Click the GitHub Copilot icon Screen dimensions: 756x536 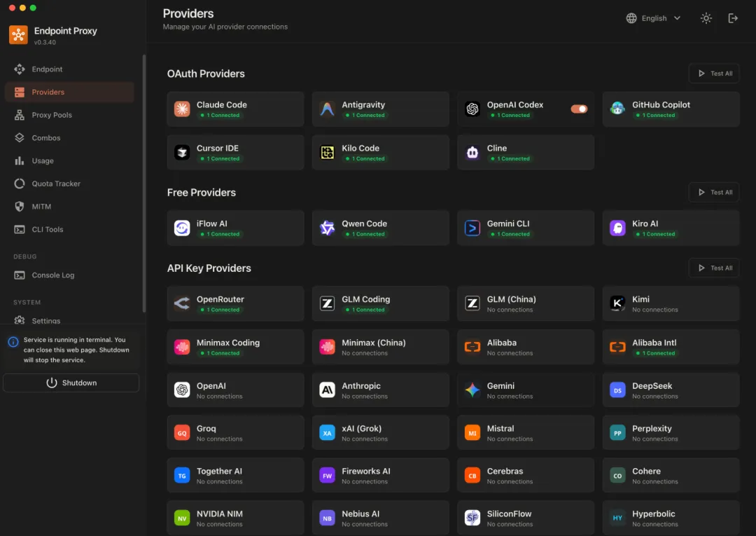click(617, 109)
